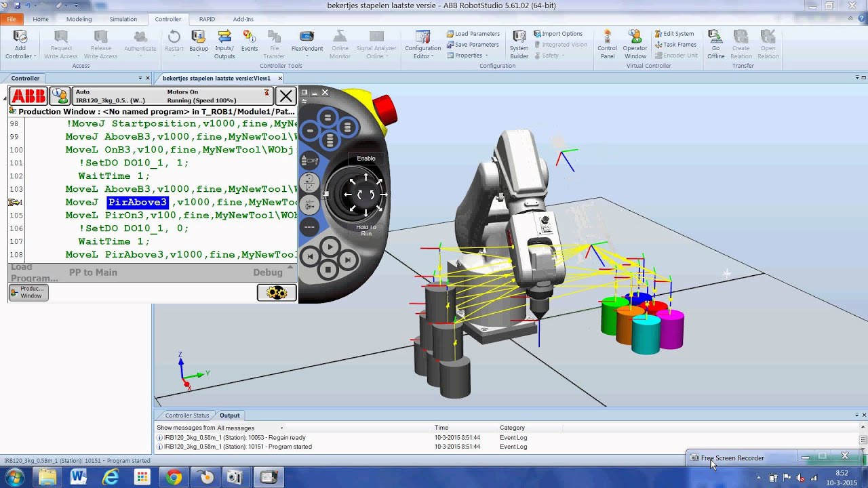The image size is (868, 488).
Task: Click the FlexPendant quickset gears button
Action: click(277, 293)
